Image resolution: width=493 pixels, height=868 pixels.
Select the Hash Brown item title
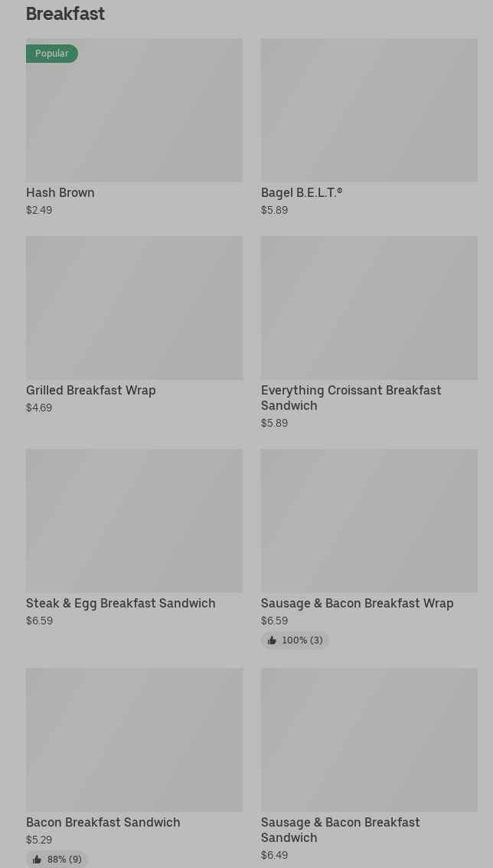(x=60, y=192)
